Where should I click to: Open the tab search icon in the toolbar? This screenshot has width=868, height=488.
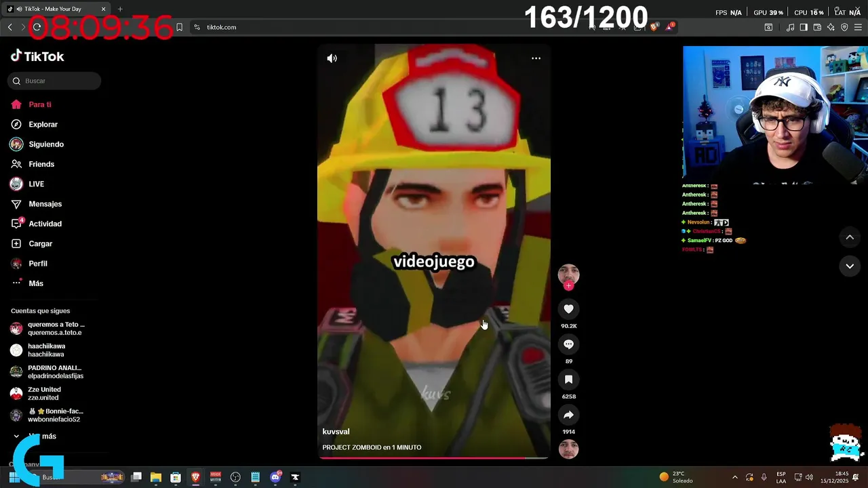[768, 27]
